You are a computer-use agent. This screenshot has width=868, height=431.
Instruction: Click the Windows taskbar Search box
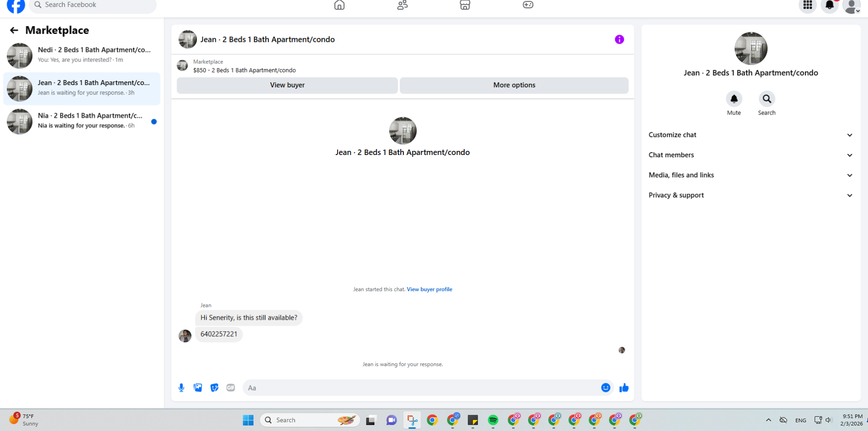[310, 420]
